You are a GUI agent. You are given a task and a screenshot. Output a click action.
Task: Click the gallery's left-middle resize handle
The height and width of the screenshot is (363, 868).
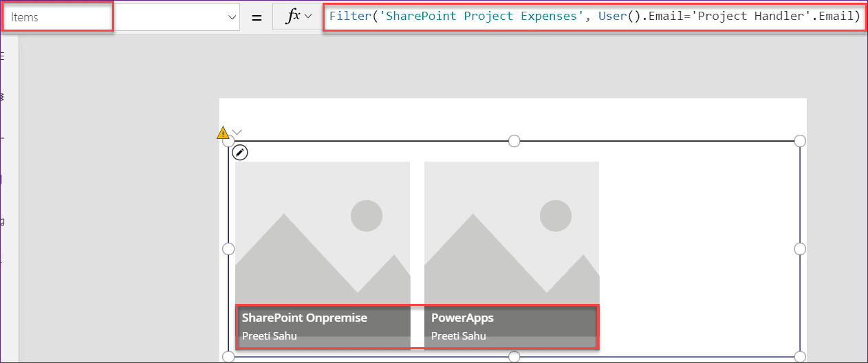[228, 248]
